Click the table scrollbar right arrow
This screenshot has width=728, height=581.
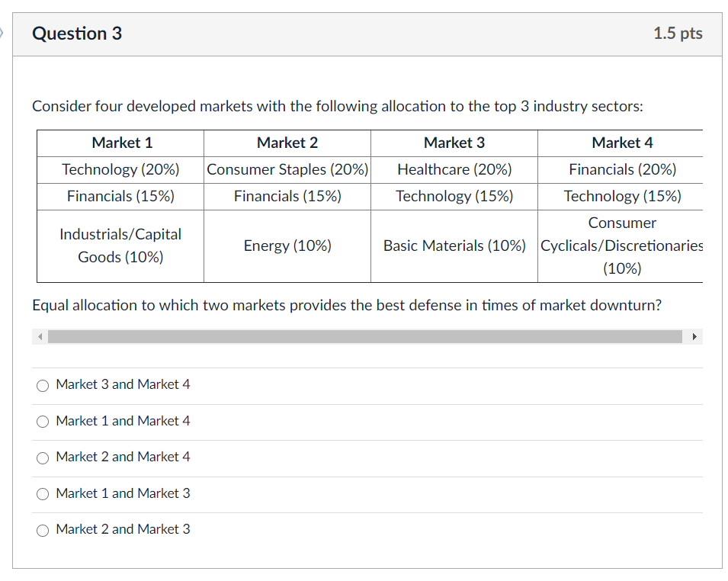694,337
